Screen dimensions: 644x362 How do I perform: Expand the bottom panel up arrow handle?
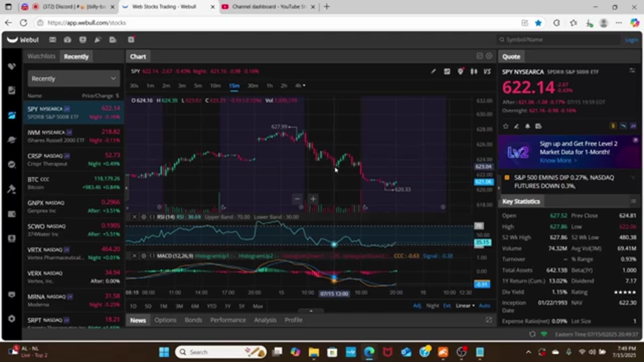[311, 311]
